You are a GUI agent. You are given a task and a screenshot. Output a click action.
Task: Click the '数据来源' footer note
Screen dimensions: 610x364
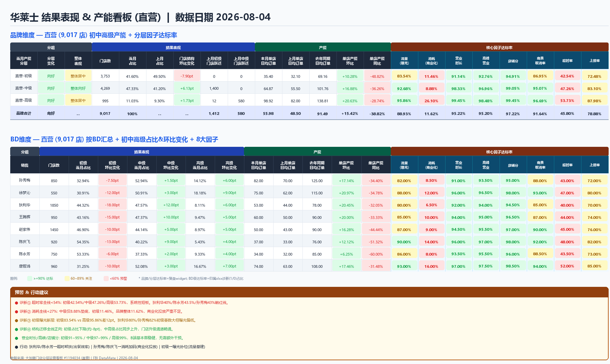pyautogui.click(x=74, y=358)
